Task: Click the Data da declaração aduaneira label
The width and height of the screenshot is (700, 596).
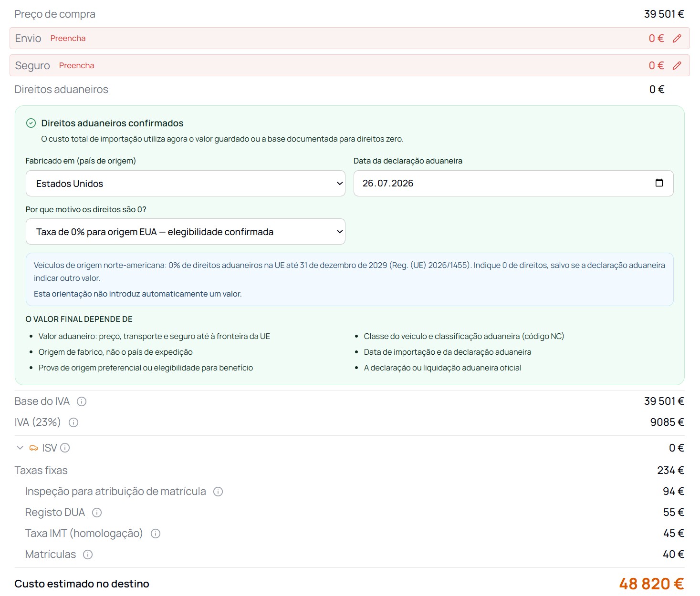Action: 408,161
